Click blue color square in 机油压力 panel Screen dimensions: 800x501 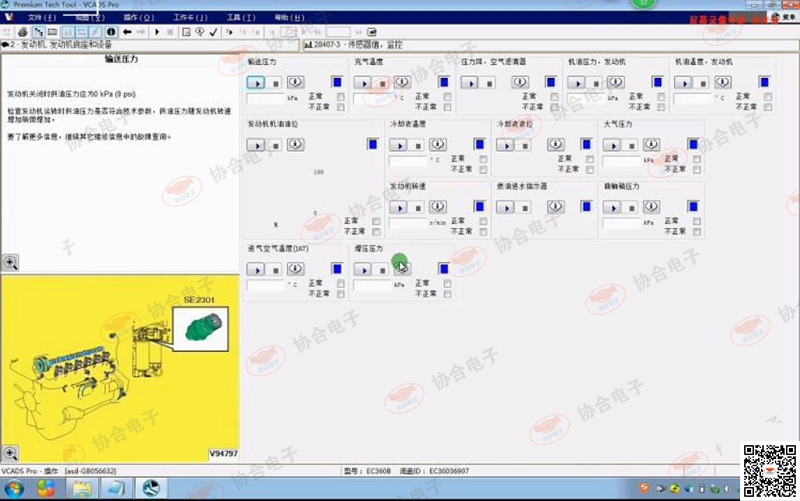(x=658, y=82)
